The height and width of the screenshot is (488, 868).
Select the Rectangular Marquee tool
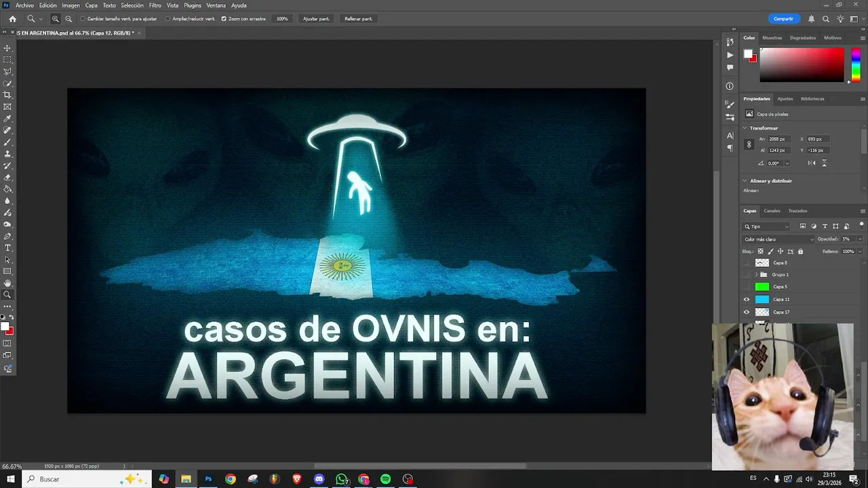pos(7,60)
